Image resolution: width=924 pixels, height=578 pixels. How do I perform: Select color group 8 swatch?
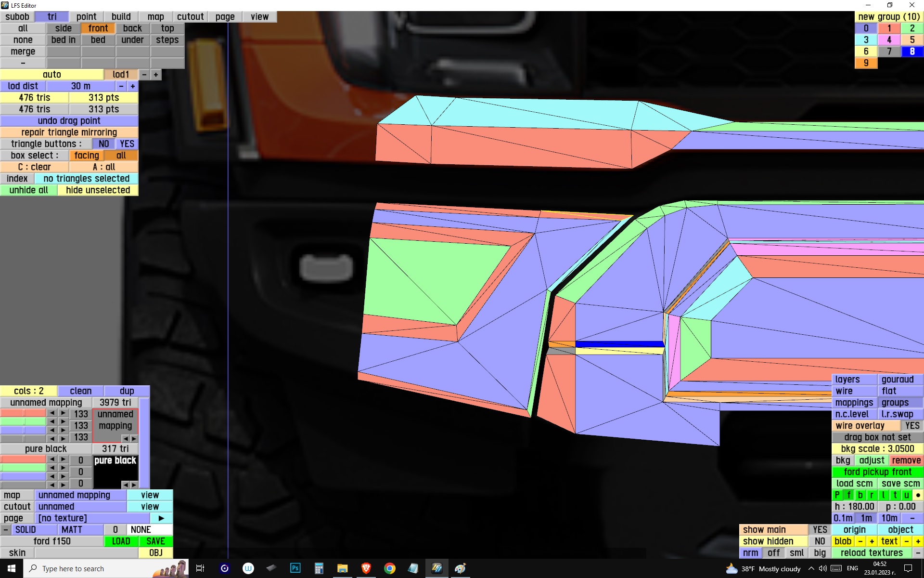point(912,52)
